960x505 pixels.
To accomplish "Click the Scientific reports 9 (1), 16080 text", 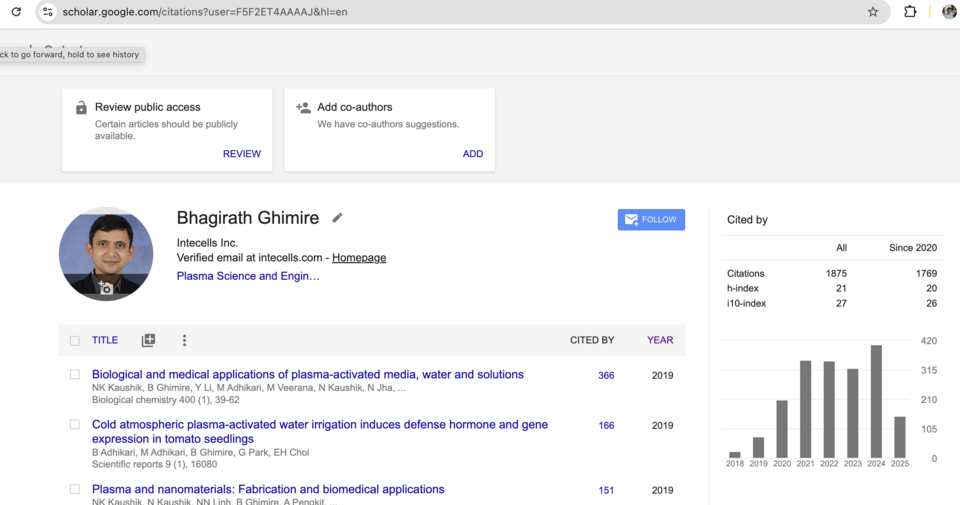I will point(154,465).
